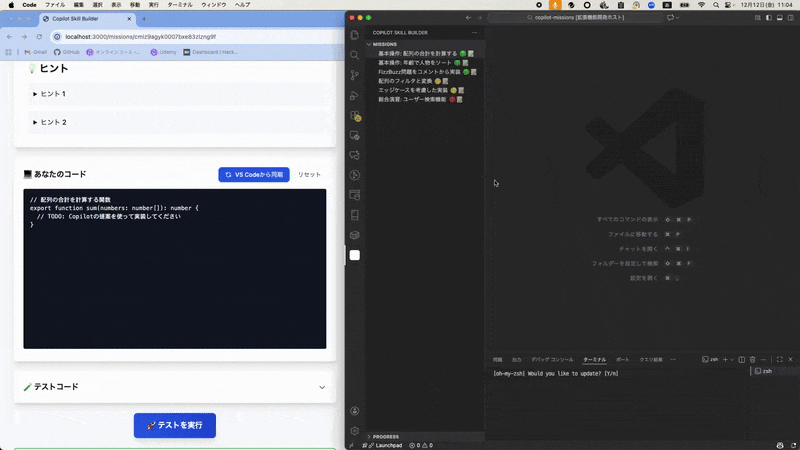Open Manage gear in VS Code activity bar

point(355,431)
